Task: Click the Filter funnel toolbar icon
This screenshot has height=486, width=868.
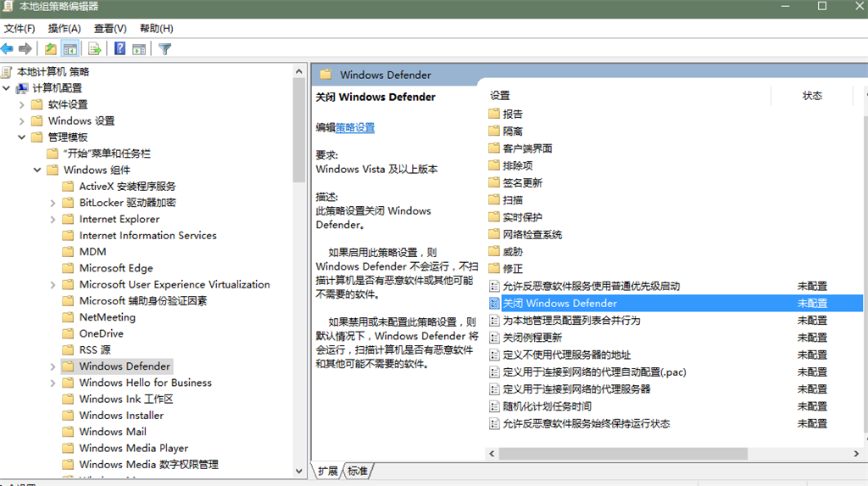Action: coord(164,48)
